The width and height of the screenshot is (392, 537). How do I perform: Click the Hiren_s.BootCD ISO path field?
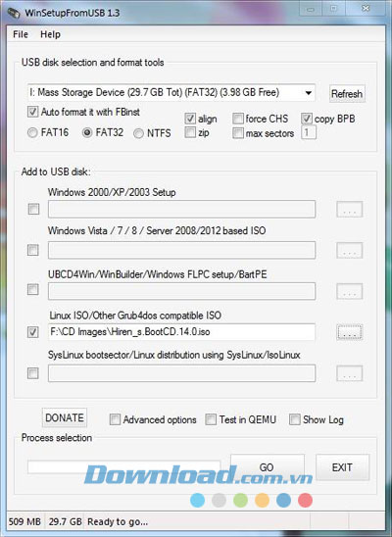pyautogui.click(x=181, y=332)
